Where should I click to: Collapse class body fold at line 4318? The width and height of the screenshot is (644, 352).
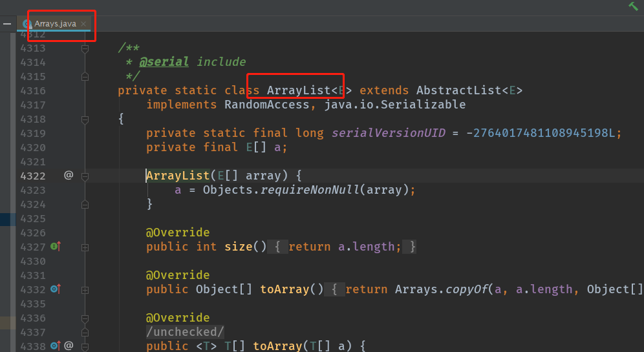(x=85, y=119)
